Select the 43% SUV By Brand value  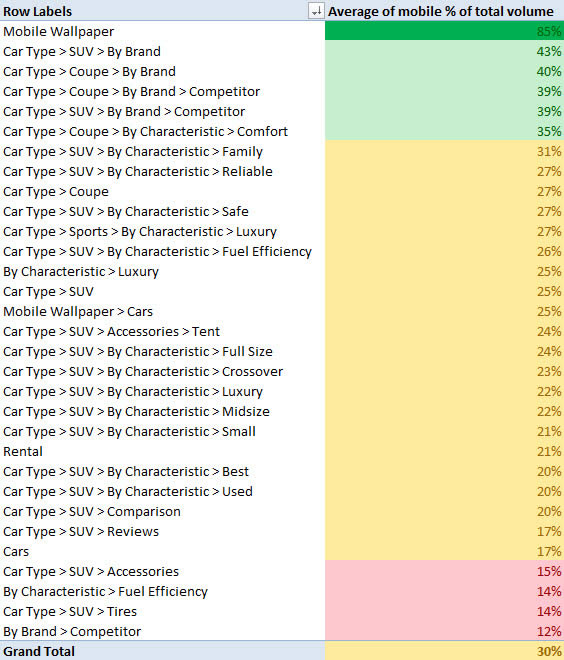[444, 51]
